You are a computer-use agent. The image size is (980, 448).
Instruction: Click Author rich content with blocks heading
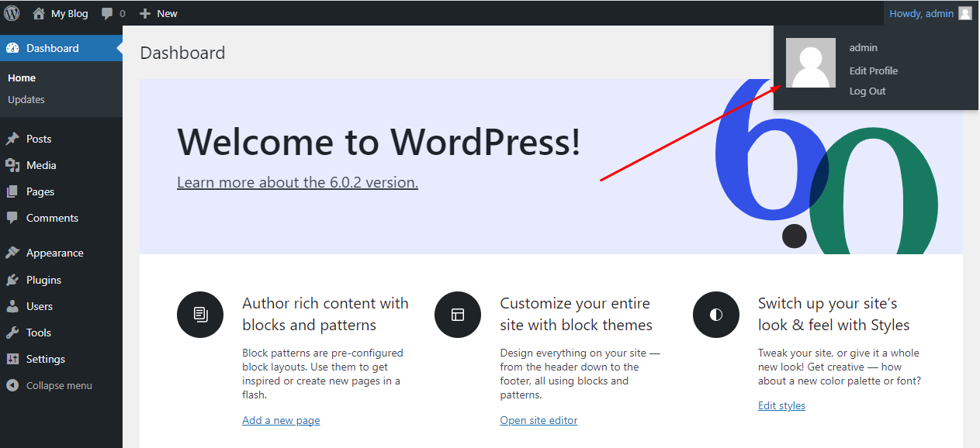[x=325, y=314]
